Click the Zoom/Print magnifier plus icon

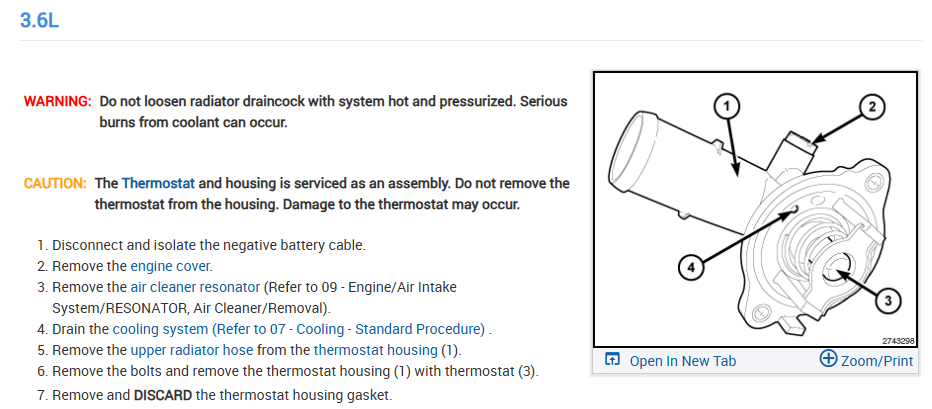coord(828,359)
